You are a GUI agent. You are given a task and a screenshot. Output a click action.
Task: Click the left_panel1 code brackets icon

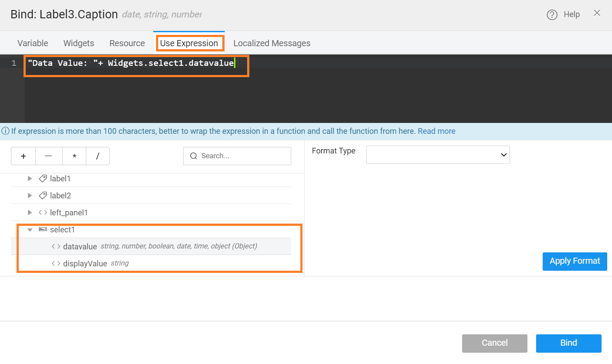pos(43,212)
